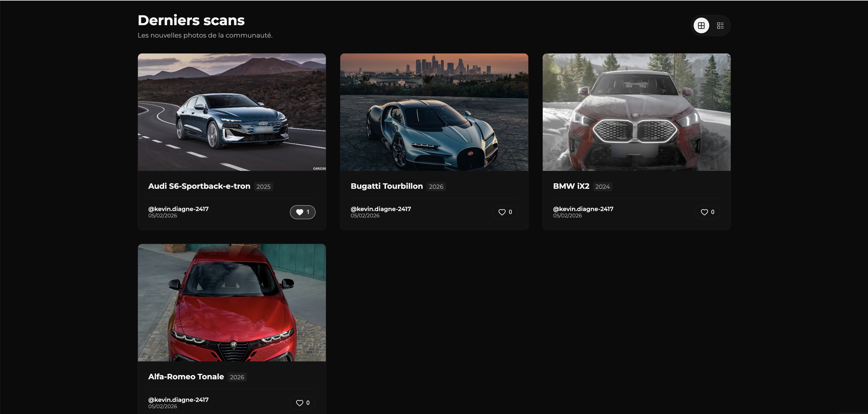
Task: Open @kevin.diagne-2417 profile on the Alfa-Romeo card
Action: point(179,400)
